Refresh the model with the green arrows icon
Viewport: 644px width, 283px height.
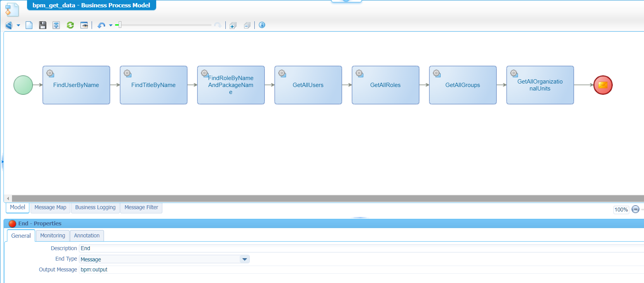tap(70, 25)
